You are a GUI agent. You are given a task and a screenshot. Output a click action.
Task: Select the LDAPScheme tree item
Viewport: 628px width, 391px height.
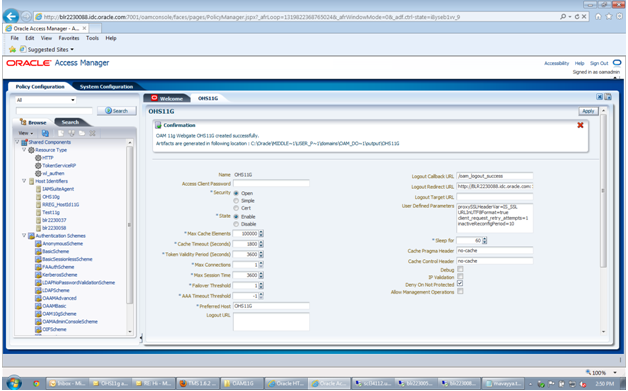coord(56,290)
